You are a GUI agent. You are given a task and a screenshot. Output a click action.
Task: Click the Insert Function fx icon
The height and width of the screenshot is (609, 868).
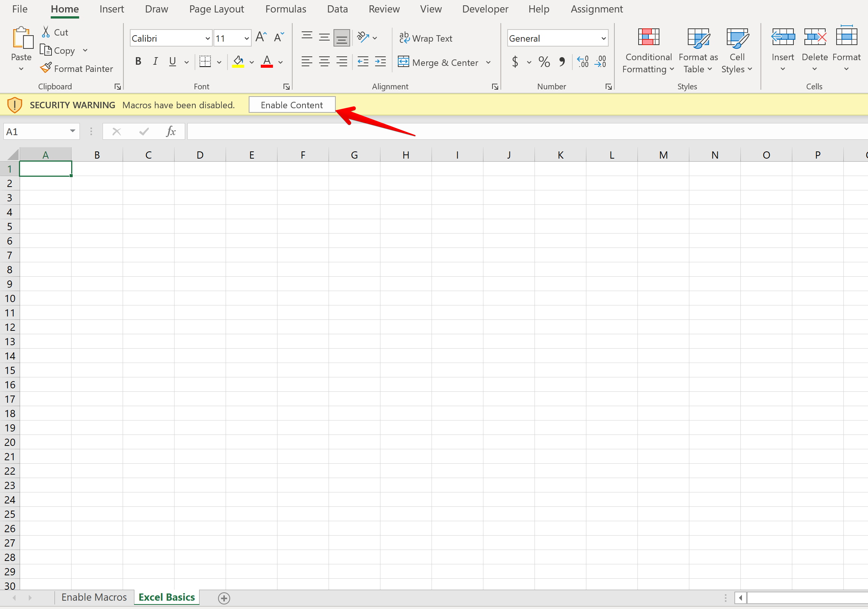coord(171,132)
